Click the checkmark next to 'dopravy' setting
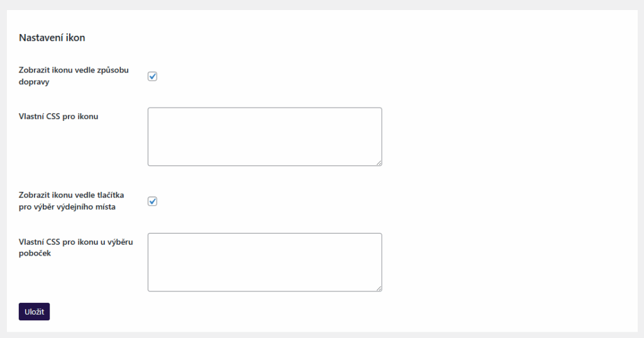Image resolution: width=644 pixels, height=338 pixels. (152, 76)
